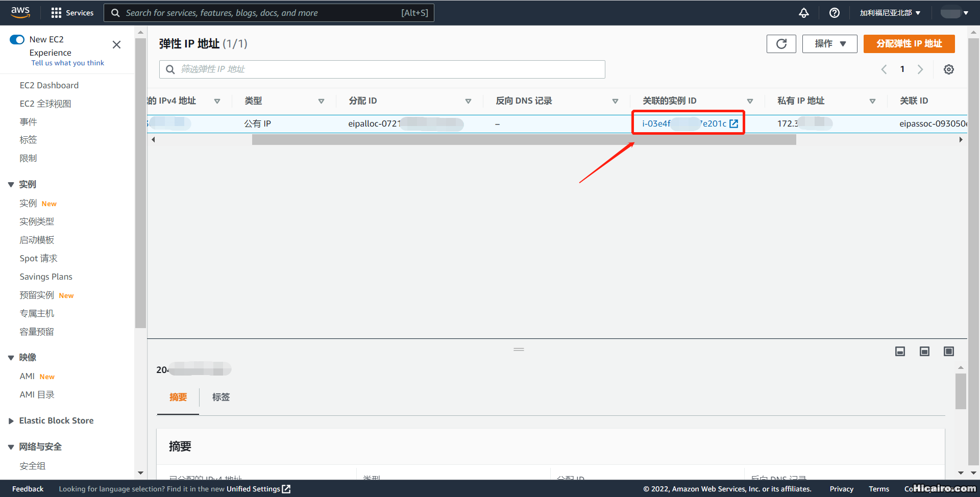The image size is (980, 497).
Task: Switch to the 标签 tab
Action: point(220,397)
